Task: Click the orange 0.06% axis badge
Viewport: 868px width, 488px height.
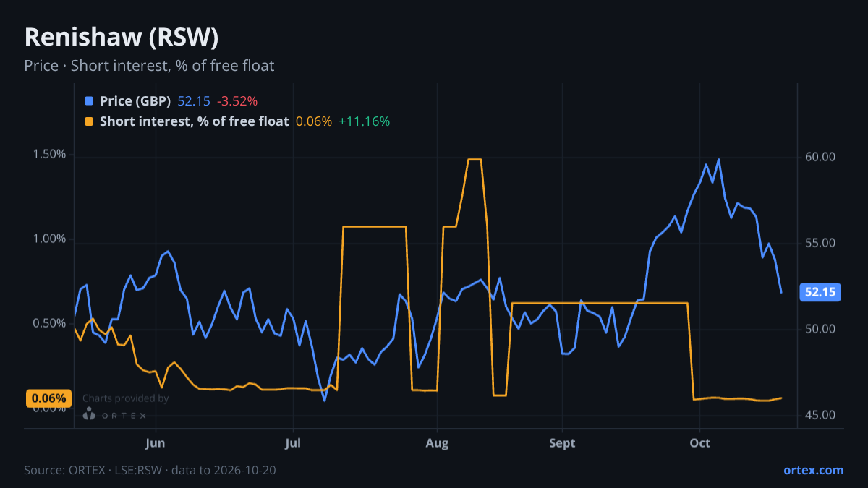Action: 49,398
